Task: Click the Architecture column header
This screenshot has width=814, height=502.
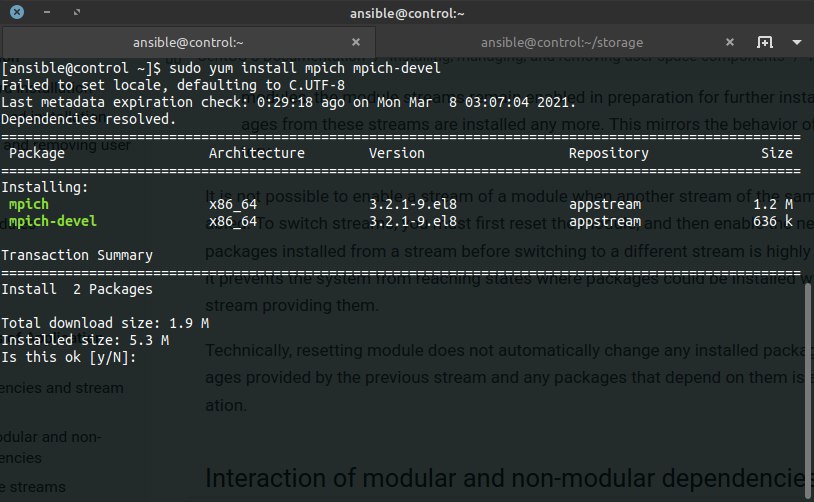Action: pyautogui.click(x=256, y=153)
